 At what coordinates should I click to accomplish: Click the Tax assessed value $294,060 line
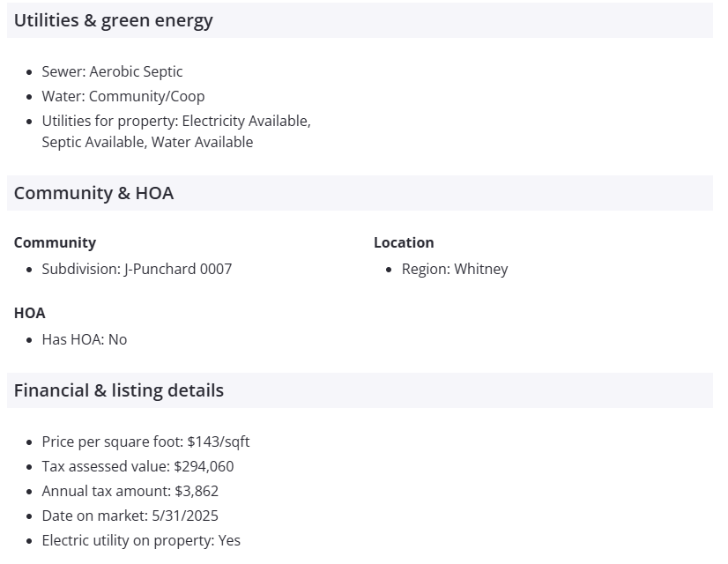click(137, 466)
